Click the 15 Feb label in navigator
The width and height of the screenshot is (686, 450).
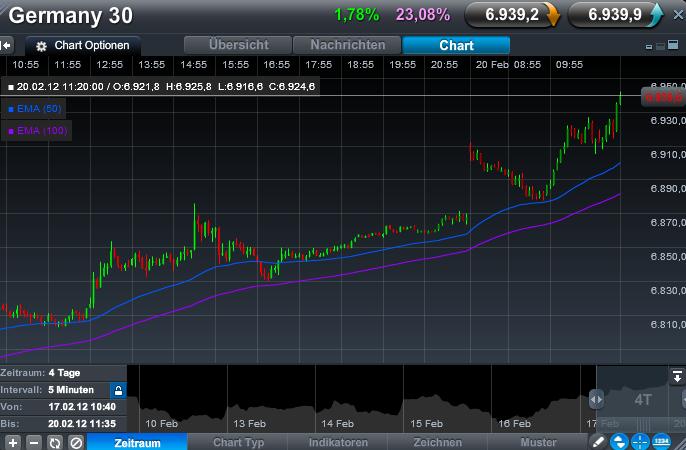(x=426, y=423)
